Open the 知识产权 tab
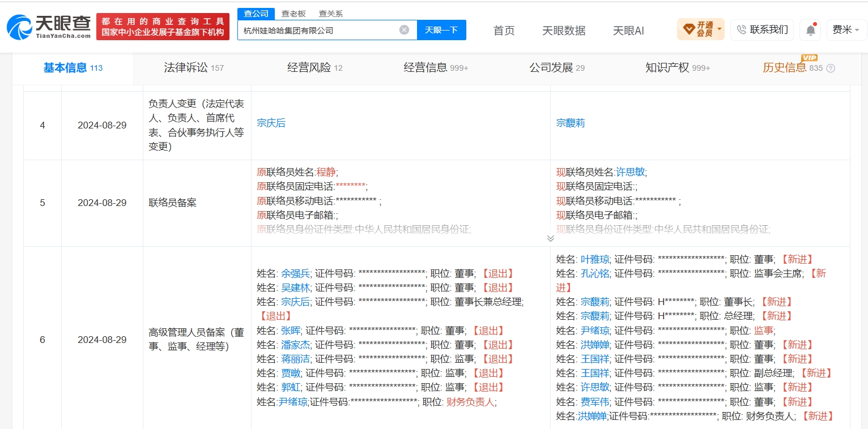868x429 pixels. (678, 68)
